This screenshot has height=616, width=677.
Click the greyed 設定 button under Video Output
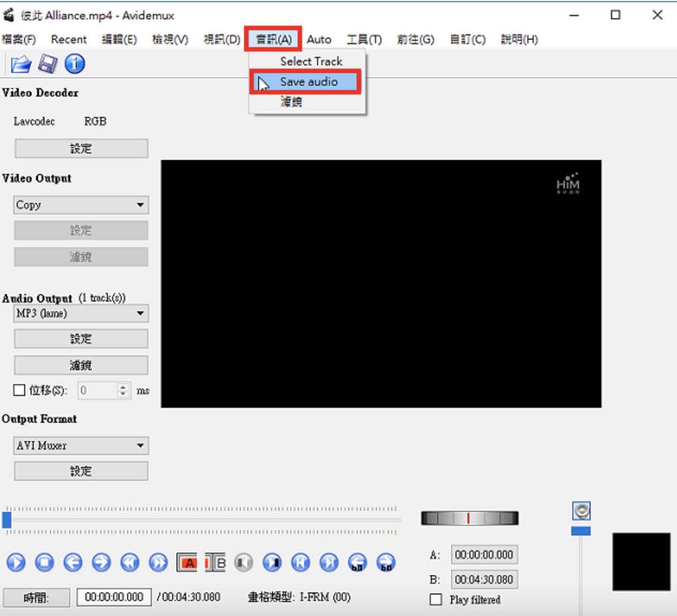tap(81, 231)
